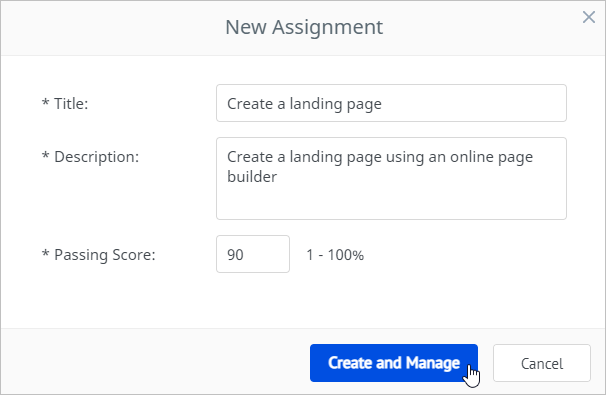
Task: Click the "* Title:" field label
Action: tap(65, 104)
